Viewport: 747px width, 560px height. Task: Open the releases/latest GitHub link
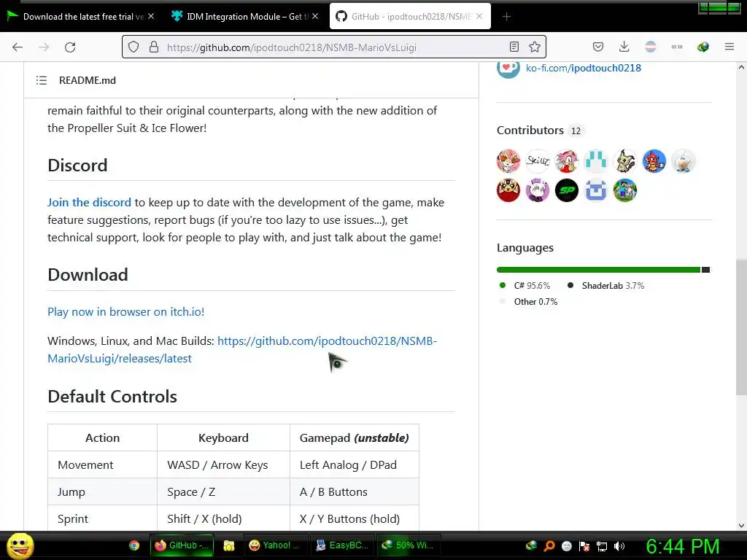pyautogui.click(x=242, y=349)
